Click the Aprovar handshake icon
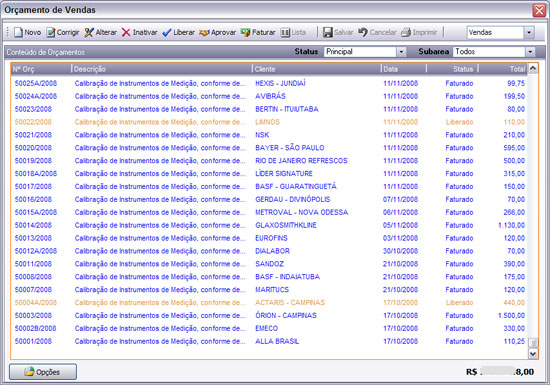550x385 pixels. [204, 32]
